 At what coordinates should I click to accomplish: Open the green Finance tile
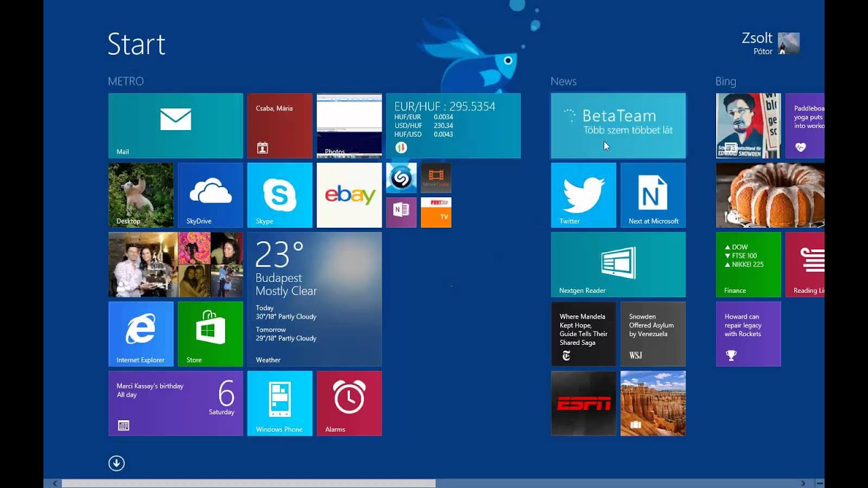click(749, 265)
